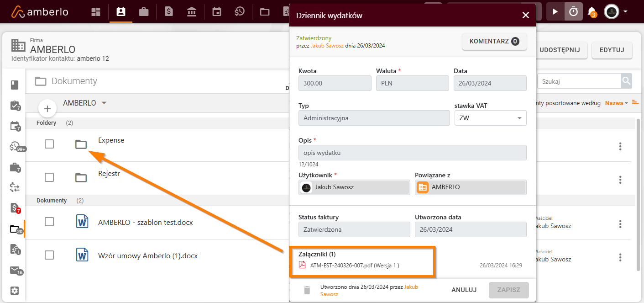Open the bank building icon in top navigation
The image size is (644, 303).
point(192,12)
